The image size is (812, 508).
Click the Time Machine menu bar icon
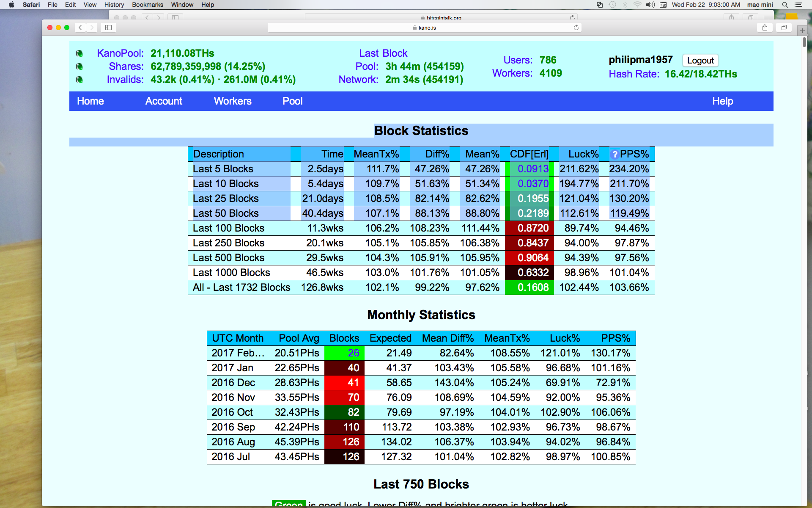tap(612, 5)
